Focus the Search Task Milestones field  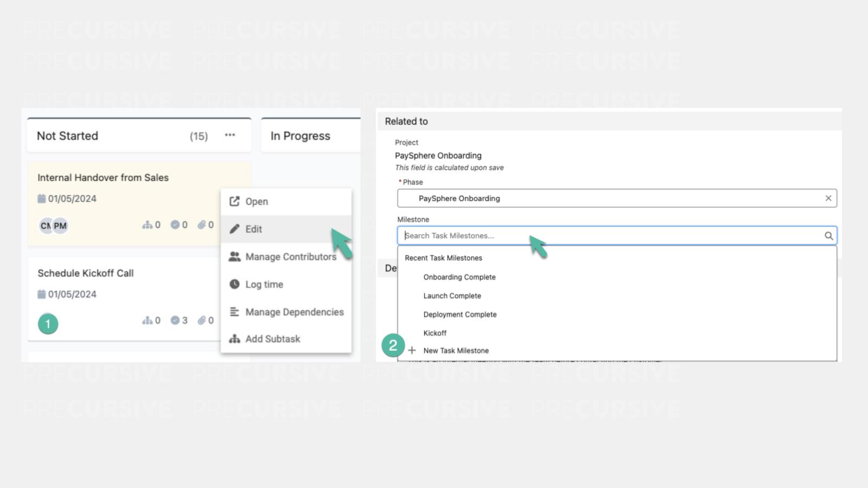click(x=608, y=236)
